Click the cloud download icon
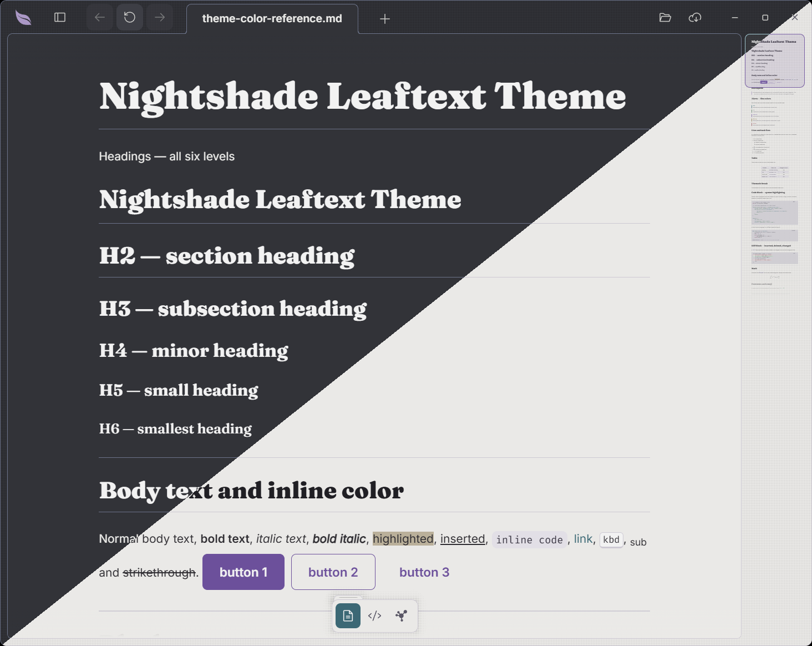 coord(695,18)
